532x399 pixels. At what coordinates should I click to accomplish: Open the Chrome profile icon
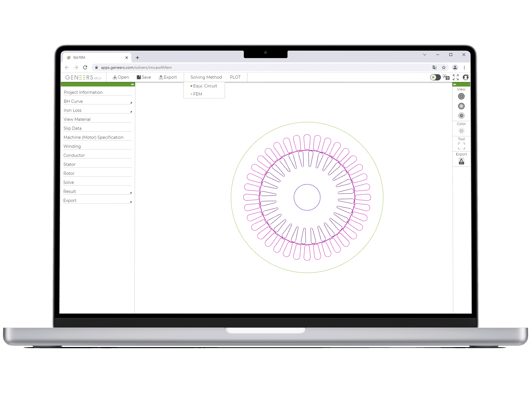tap(455, 68)
